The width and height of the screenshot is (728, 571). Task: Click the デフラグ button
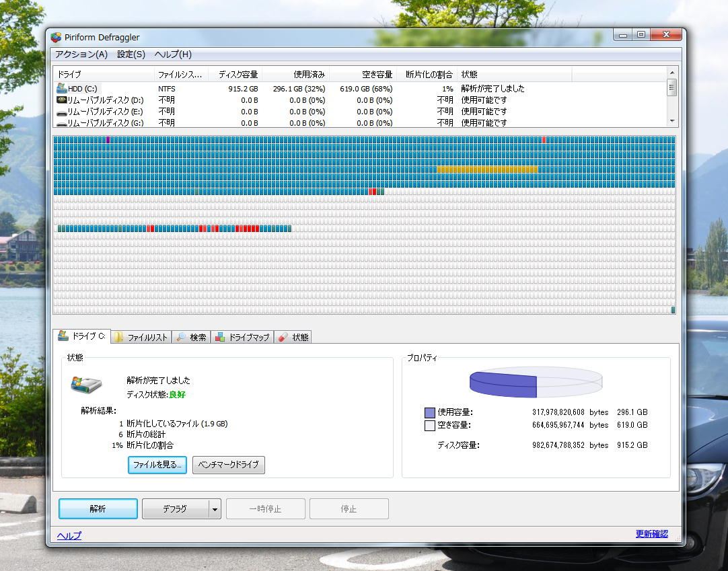(175, 509)
